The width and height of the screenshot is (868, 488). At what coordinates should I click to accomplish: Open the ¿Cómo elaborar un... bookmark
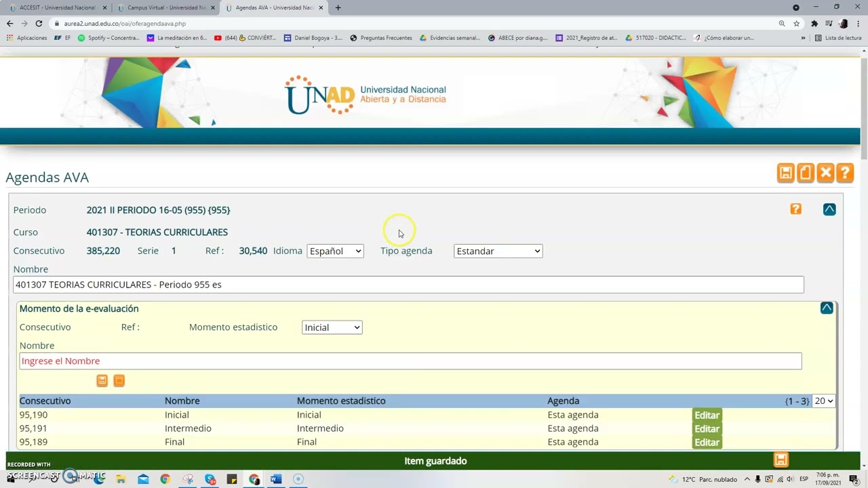coord(724,38)
